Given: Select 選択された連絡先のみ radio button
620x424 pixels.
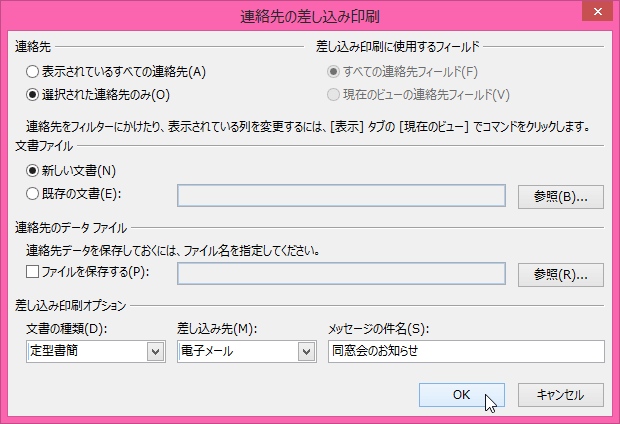Looking at the screenshot, I should point(33,95).
